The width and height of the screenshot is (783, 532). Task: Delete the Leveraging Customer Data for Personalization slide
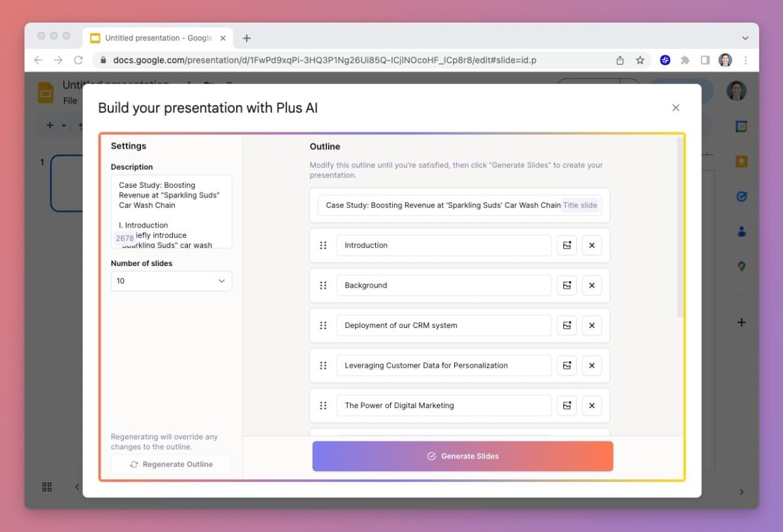click(x=591, y=366)
